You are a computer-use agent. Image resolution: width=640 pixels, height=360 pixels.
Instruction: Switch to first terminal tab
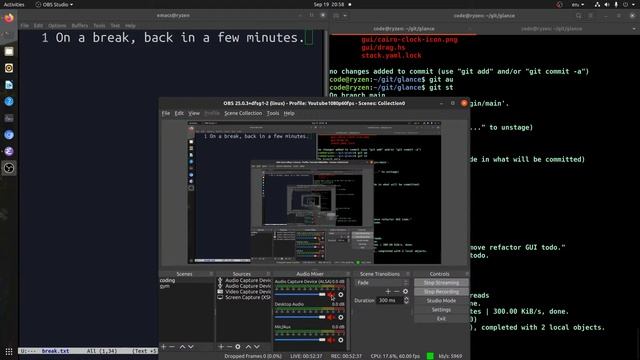404,29
